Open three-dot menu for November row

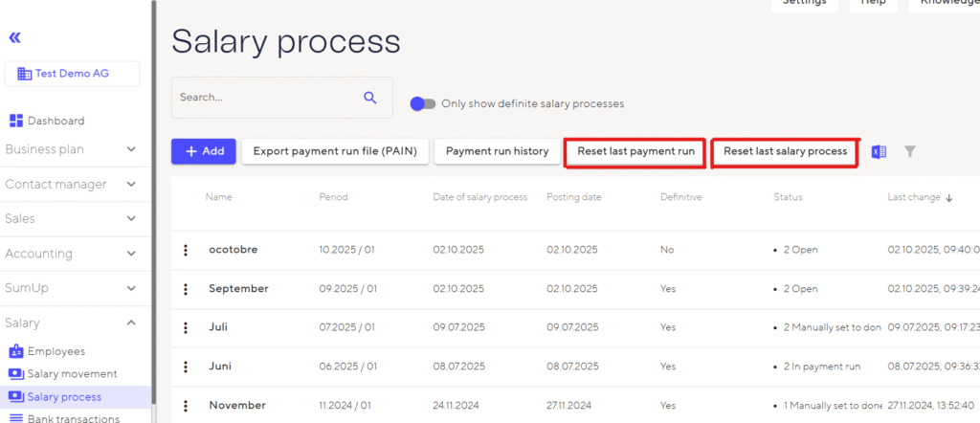coord(186,406)
